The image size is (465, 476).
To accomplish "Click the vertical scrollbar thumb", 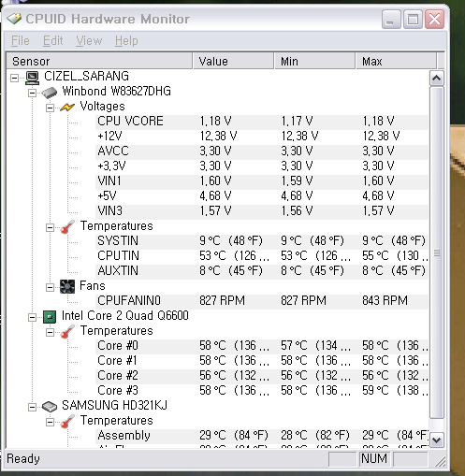I will pyautogui.click(x=436, y=252).
